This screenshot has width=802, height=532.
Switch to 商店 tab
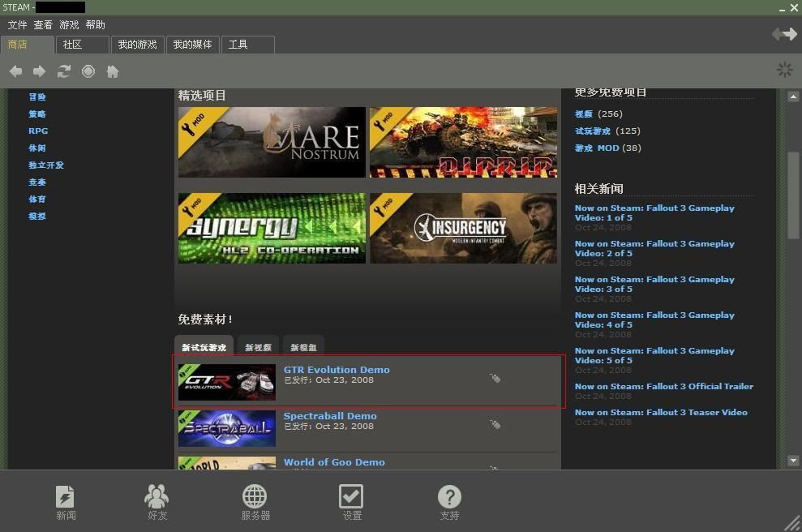pos(28,45)
